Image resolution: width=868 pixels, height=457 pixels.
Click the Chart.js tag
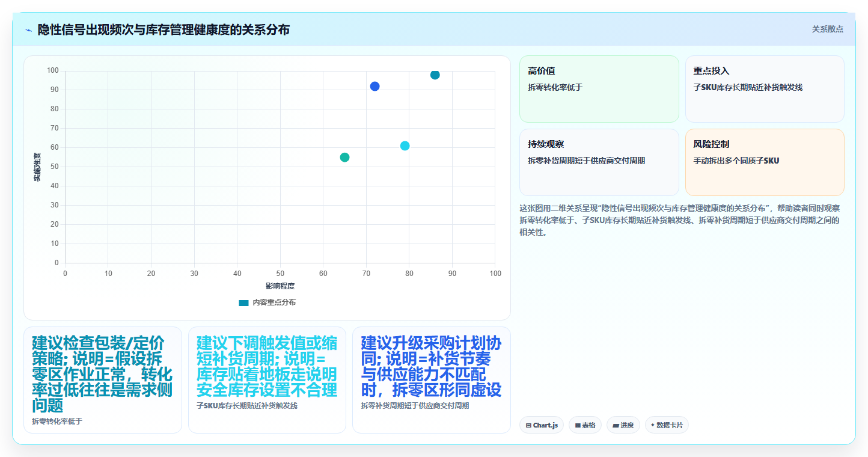541,425
